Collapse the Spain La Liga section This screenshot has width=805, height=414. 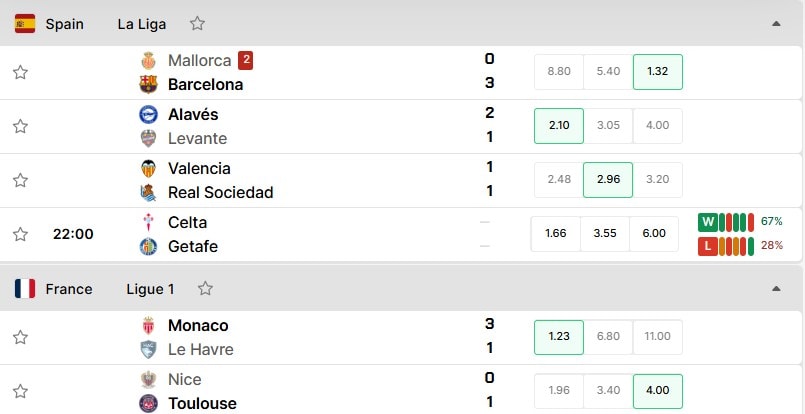(776, 24)
